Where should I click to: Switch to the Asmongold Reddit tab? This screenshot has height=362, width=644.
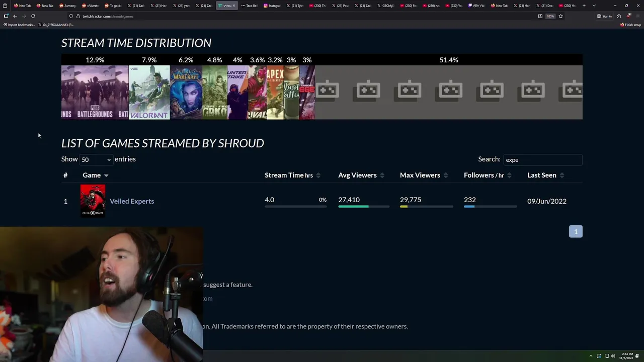click(x=68, y=6)
